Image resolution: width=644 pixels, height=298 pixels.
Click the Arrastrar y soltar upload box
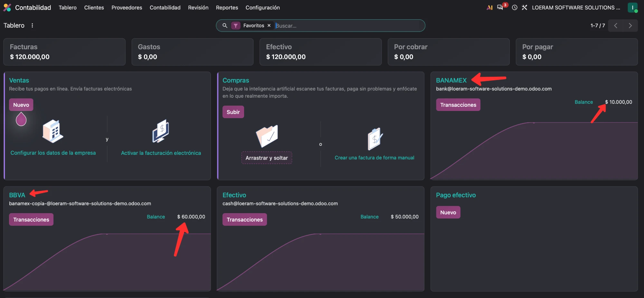pos(267,158)
